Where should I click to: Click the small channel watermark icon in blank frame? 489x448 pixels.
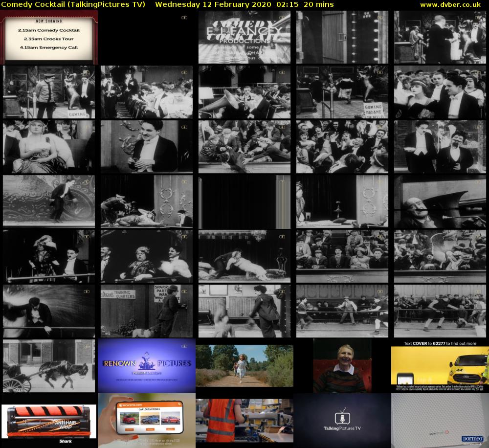(x=184, y=18)
